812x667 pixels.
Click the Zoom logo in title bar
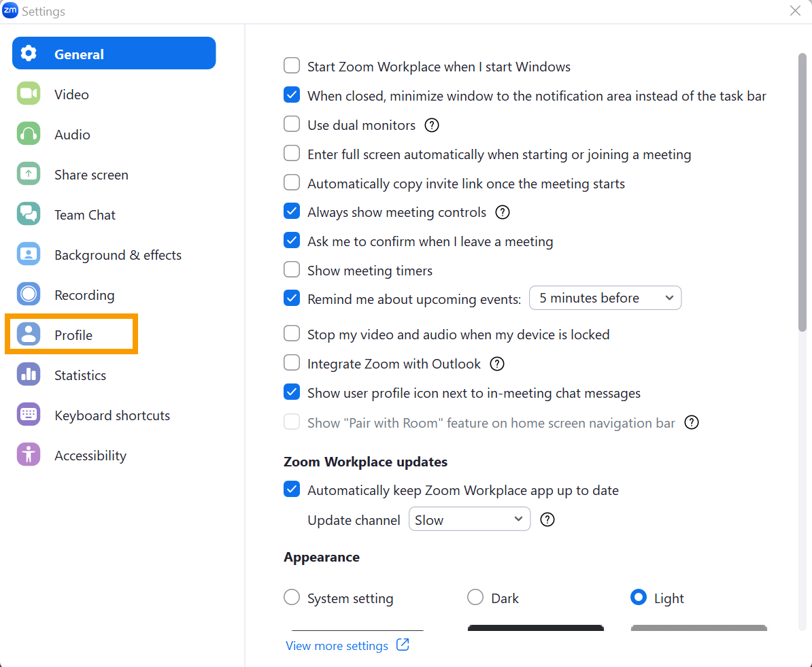[10, 10]
